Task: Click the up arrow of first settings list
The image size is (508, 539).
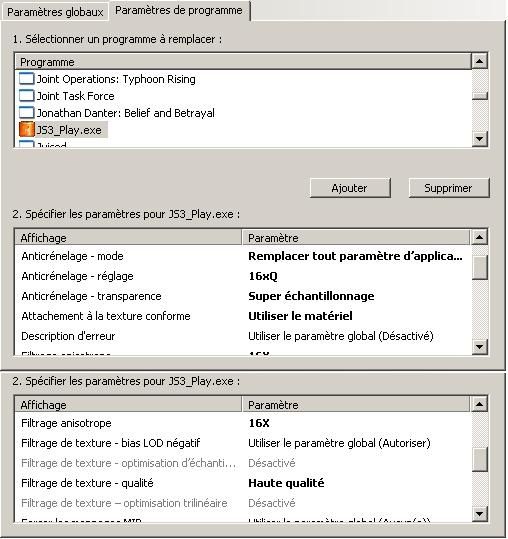Action: (479, 237)
